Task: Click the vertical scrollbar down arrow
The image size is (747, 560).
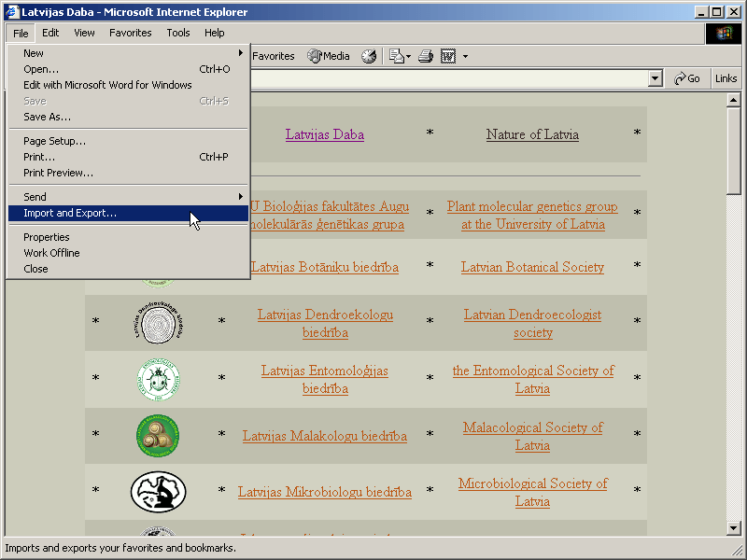Action: [x=733, y=527]
